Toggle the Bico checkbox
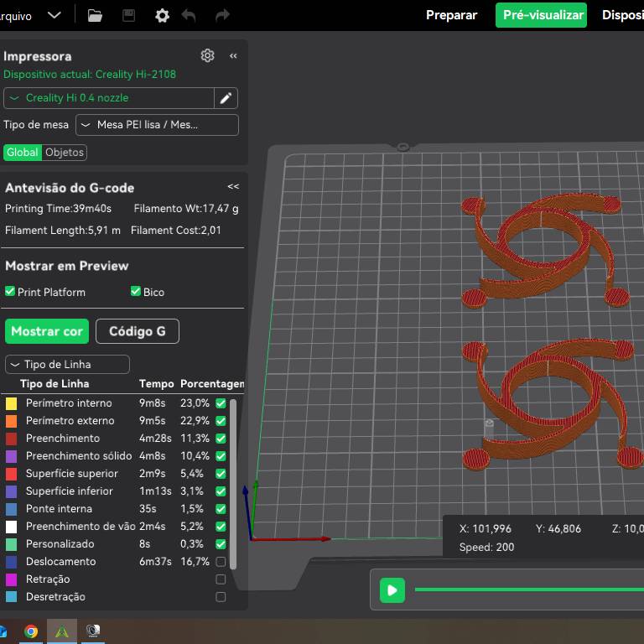The image size is (644, 644). pos(136,292)
